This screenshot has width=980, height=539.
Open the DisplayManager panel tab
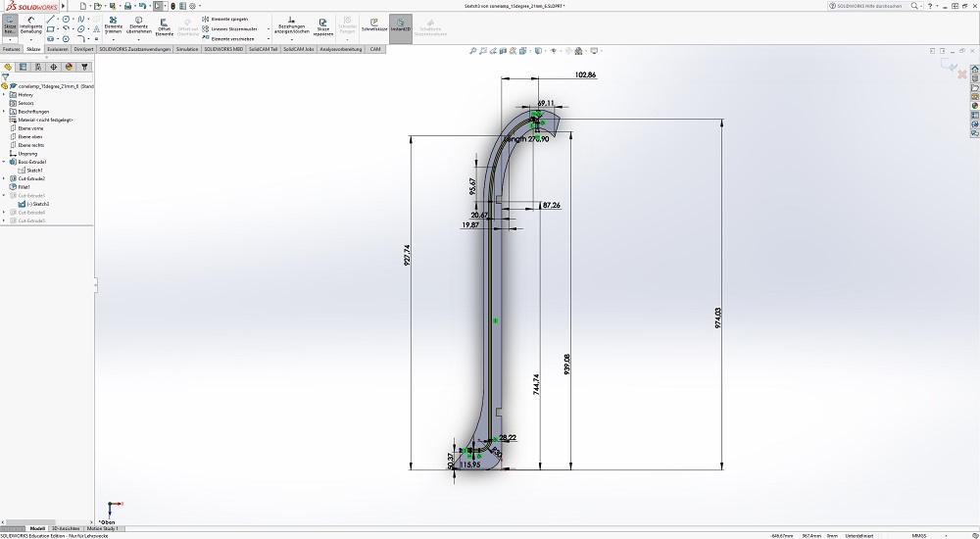[x=69, y=67]
